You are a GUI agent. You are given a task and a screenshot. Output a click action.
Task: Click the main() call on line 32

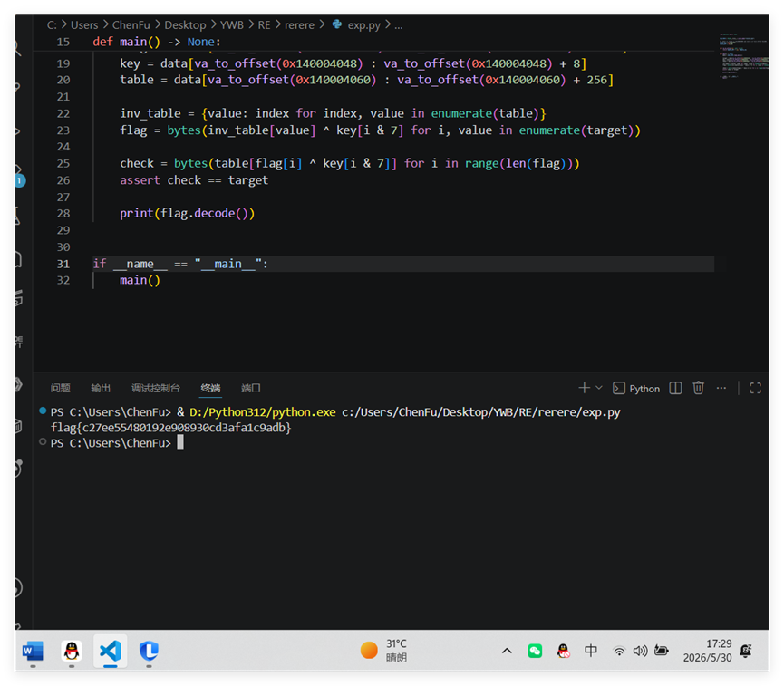[x=140, y=280]
